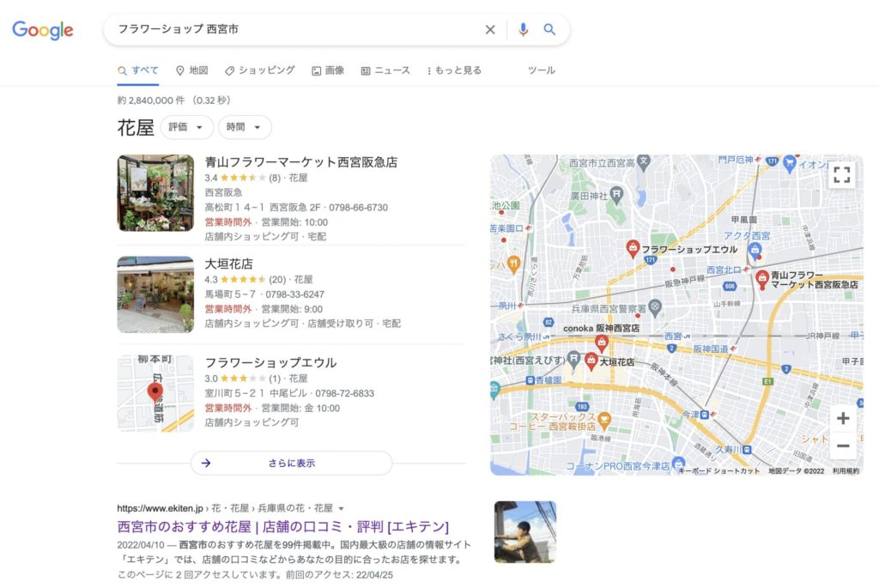Zoom in on the map
Image resolution: width=879 pixels, height=588 pixels.
point(843,418)
